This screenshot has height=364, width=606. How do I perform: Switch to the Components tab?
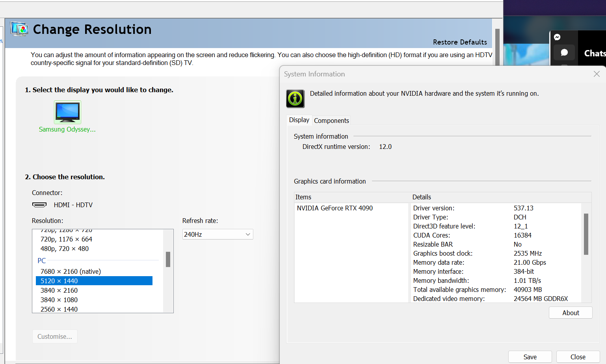[x=331, y=121]
